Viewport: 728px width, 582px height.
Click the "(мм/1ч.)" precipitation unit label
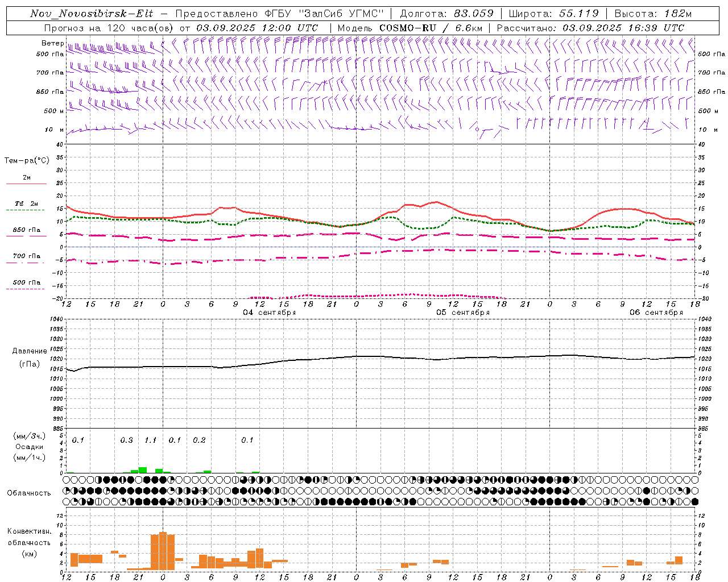pos(30,457)
